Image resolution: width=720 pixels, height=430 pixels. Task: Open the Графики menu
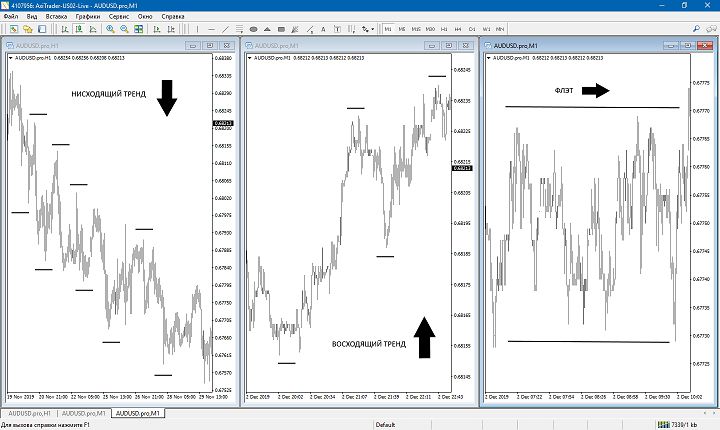pos(87,17)
